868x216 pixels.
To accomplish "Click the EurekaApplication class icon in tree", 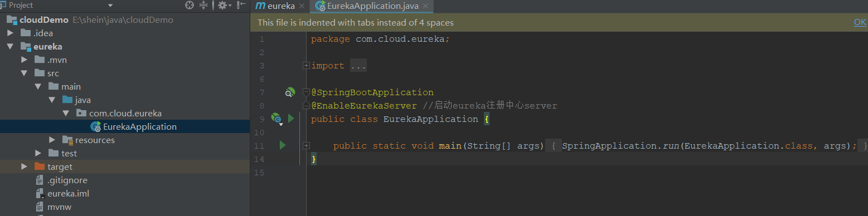I will coord(95,127).
